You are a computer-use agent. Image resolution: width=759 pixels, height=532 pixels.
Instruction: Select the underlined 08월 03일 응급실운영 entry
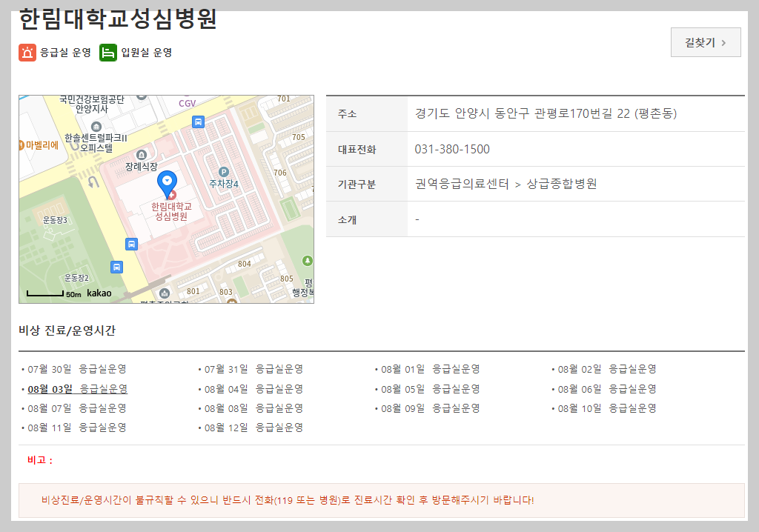click(77, 389)
